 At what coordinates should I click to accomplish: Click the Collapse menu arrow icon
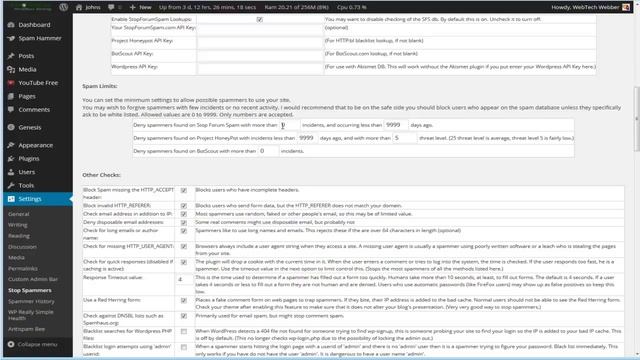[11, 344]
